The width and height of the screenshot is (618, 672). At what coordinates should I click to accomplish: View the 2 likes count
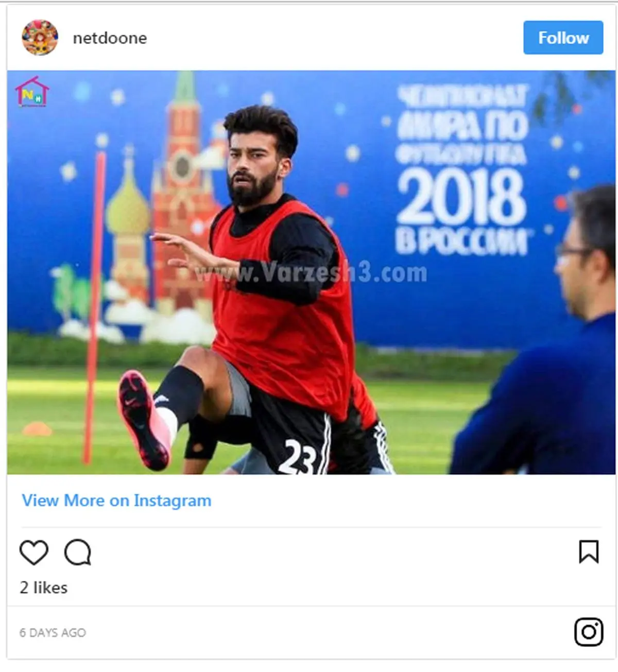44,588
